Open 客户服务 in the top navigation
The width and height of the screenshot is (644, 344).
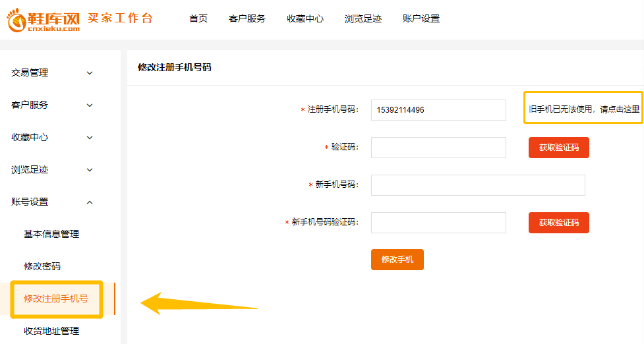(x=247, y=19)
